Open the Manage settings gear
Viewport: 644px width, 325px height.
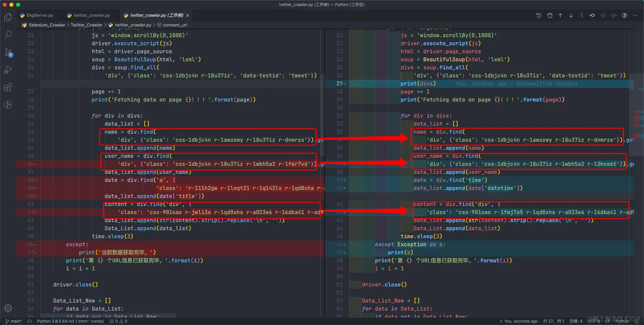(x=8, y=308)
